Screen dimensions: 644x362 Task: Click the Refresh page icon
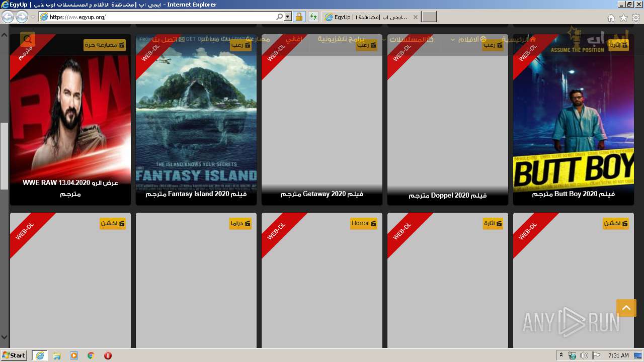click(313, 17)
